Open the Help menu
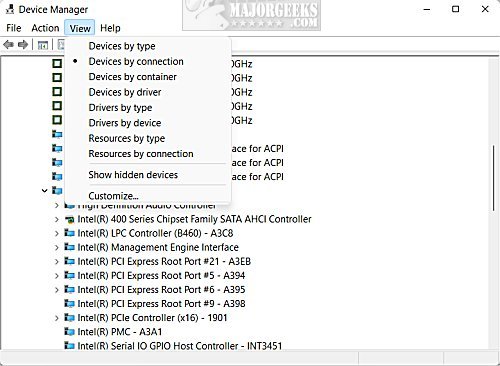Image resolution: width=500 pixels, height=366 pixels. click(110, 28)
